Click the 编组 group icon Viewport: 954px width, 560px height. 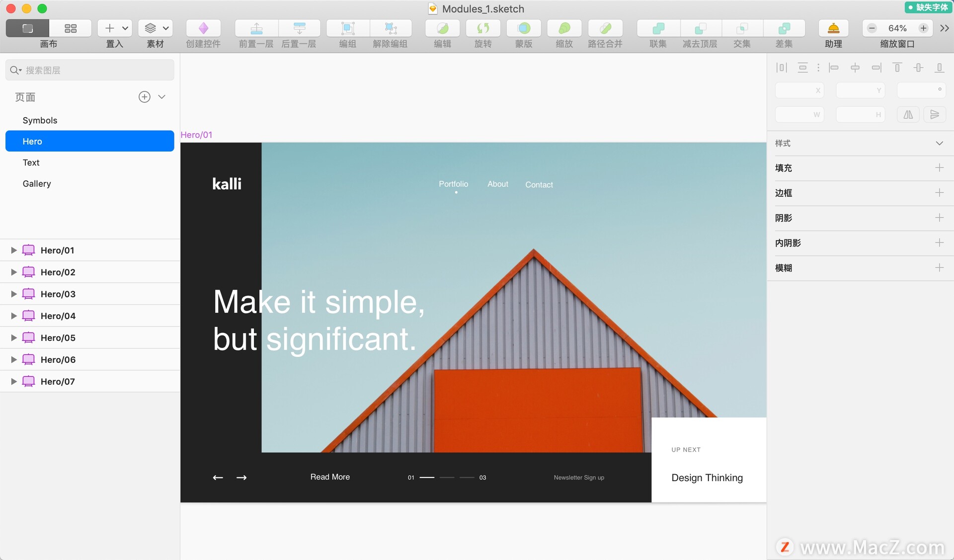pos(348,28)
